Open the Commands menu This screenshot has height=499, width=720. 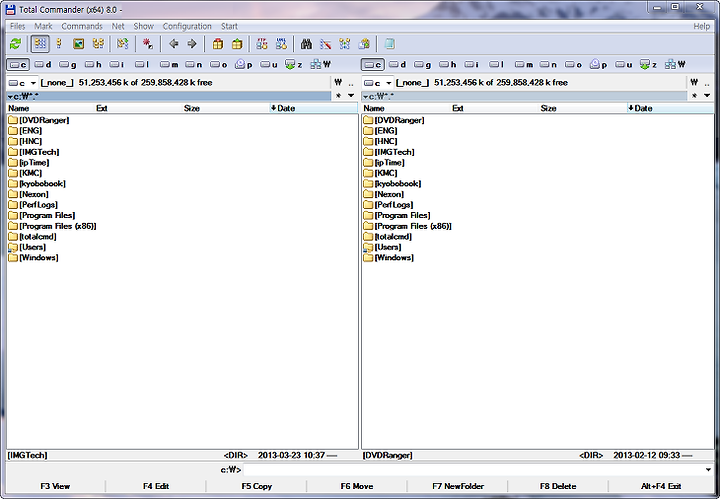pyautogui.click(x=82, y=26)
